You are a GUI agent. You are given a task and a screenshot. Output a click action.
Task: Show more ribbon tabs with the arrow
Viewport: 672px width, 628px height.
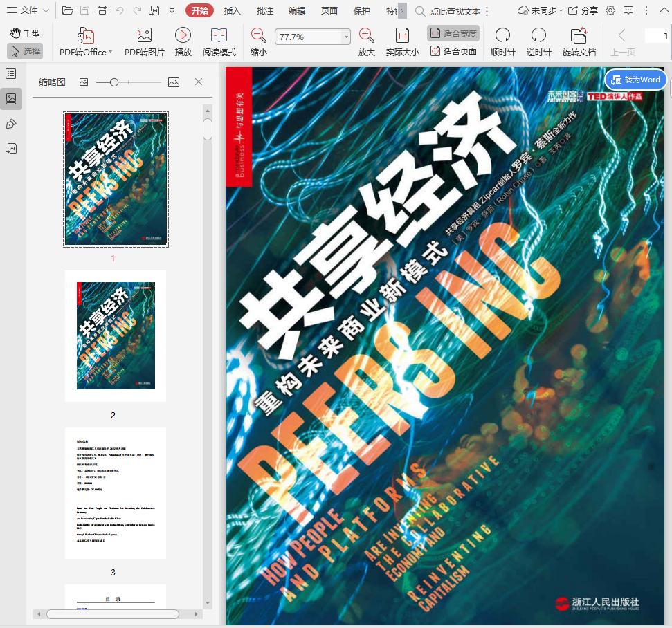[x=402, y=10]
